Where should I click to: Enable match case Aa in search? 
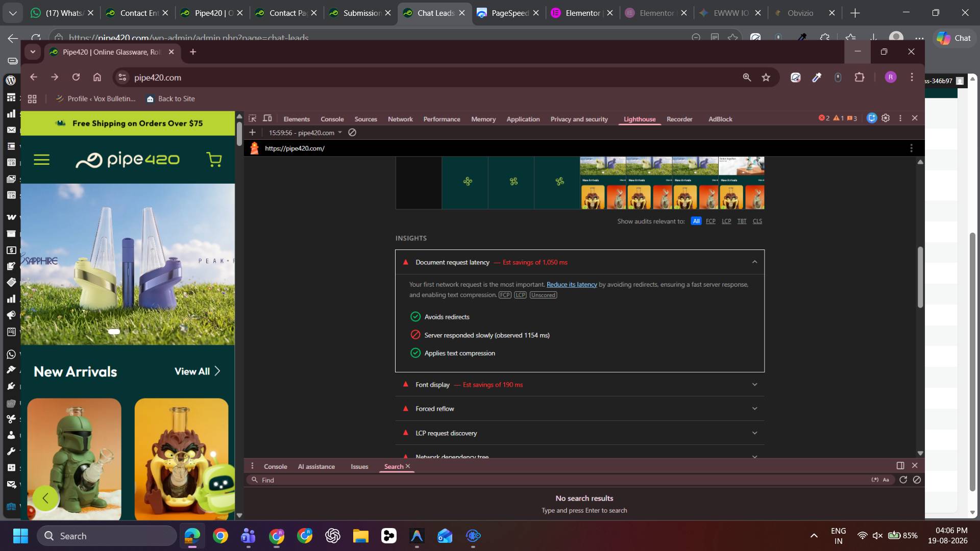pos(886,480)
